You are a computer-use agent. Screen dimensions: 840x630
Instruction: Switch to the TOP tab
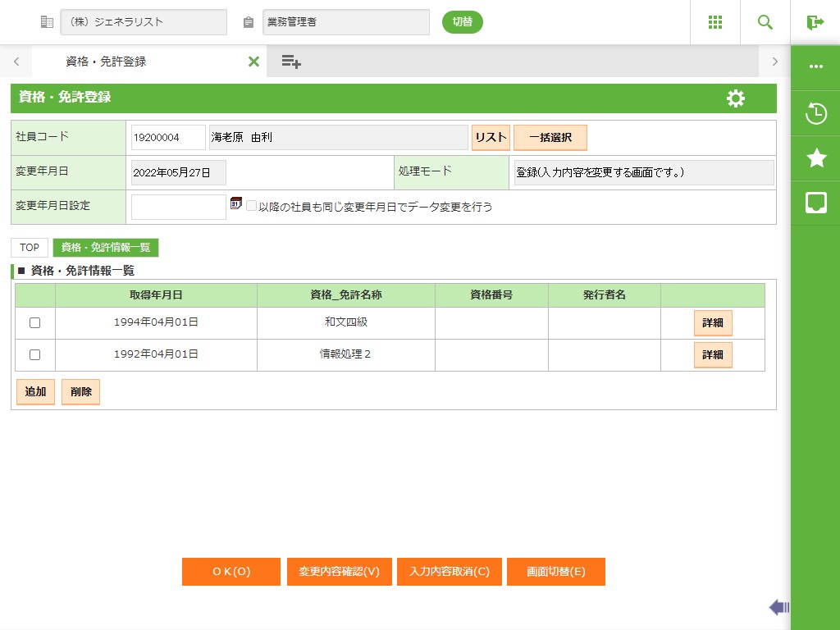[x=30, y=248]
